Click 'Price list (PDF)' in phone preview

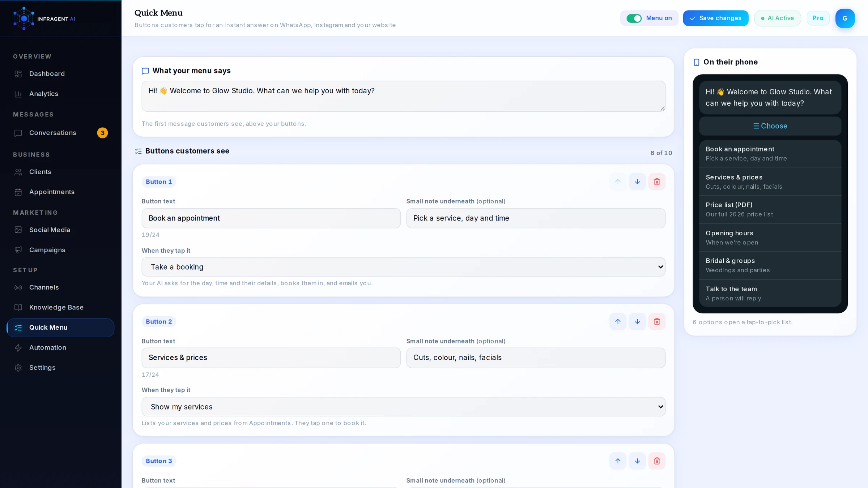770,209
